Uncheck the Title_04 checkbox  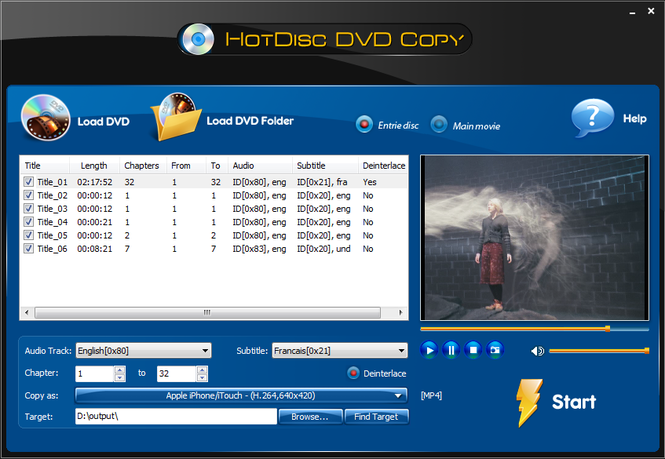coord(28,222)
